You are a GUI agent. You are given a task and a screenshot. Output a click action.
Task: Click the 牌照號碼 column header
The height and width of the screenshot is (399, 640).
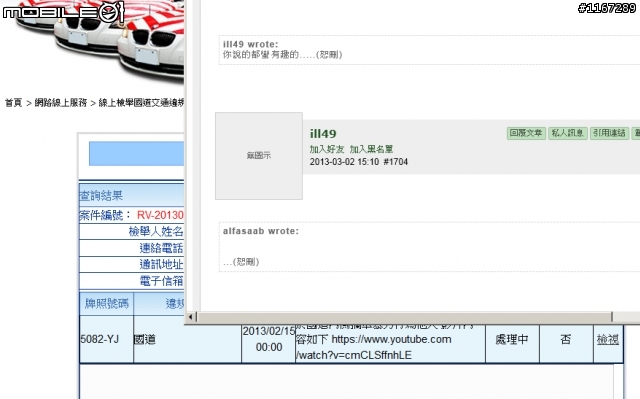[x=107, y=304]
